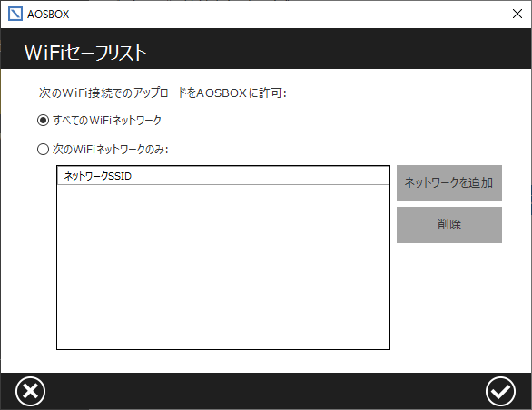Click the empty title bar area beside AOSBOX
The width and height of the screenshot is (532, 410).
(289, 15)
